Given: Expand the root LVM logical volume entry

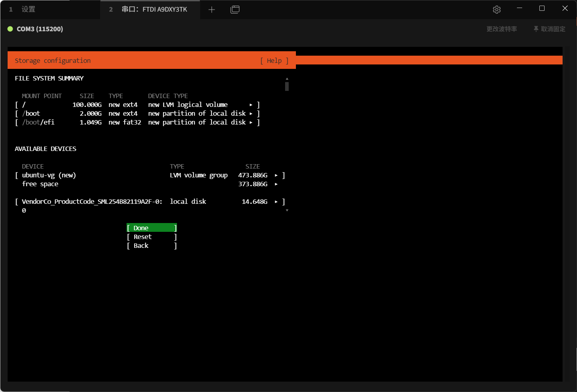Looking at the screenshot, I should point(251,105).
